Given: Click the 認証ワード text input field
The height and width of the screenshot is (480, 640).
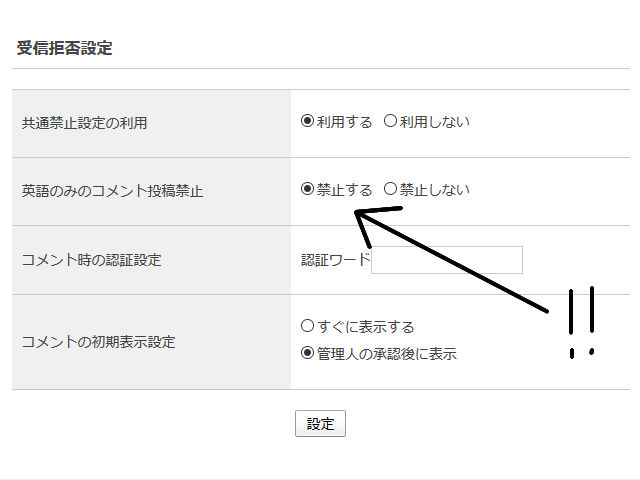Looking at the screenshot, I should click(447, 260).
